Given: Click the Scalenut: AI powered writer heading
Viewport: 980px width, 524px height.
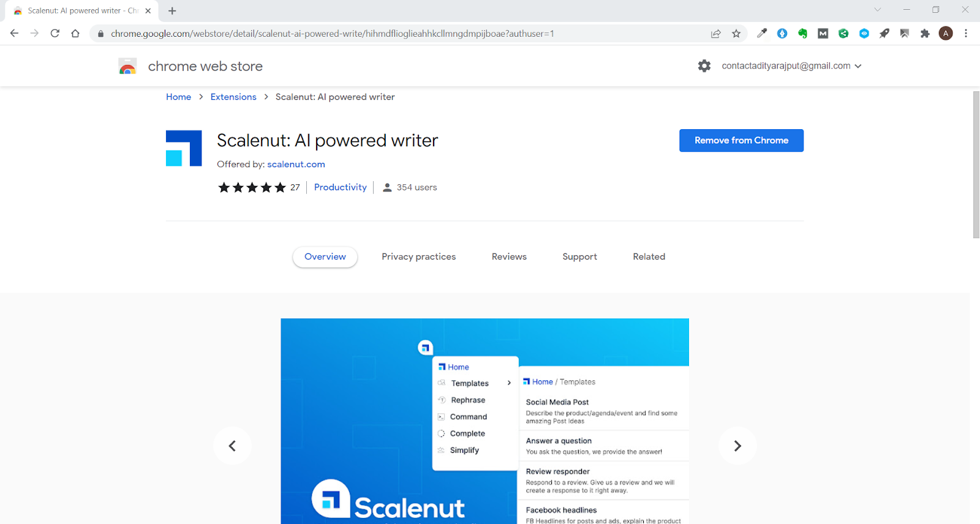Looking at the screenshot, I should point(327,141).
